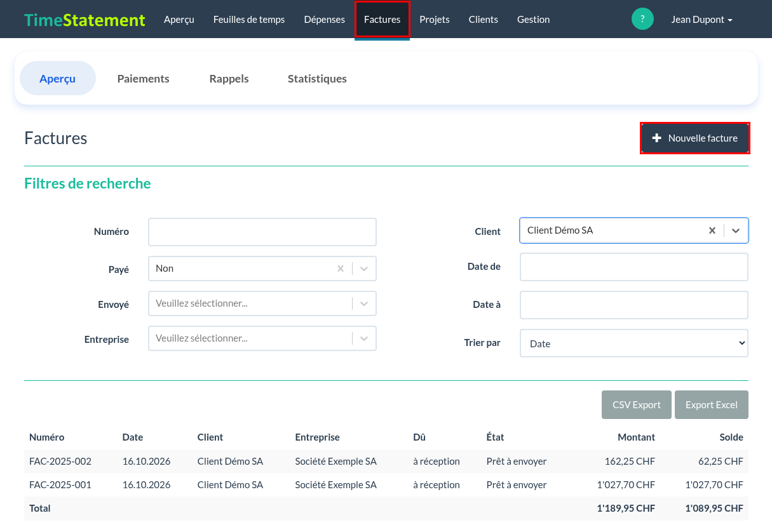The height and width of the screenshot is (532, 772).
Task: Click the Total 1'189,95 CHF amount
Action: [x=626, y=509]
